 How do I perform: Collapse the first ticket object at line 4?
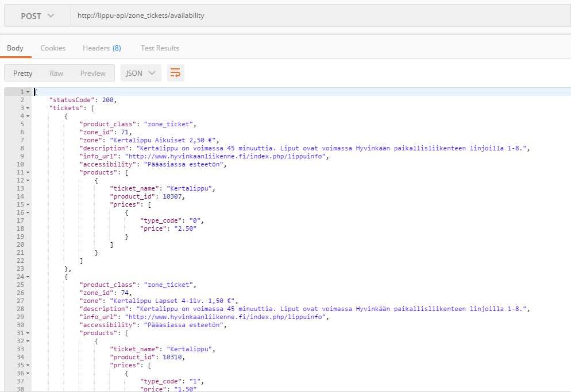point(28,116)
